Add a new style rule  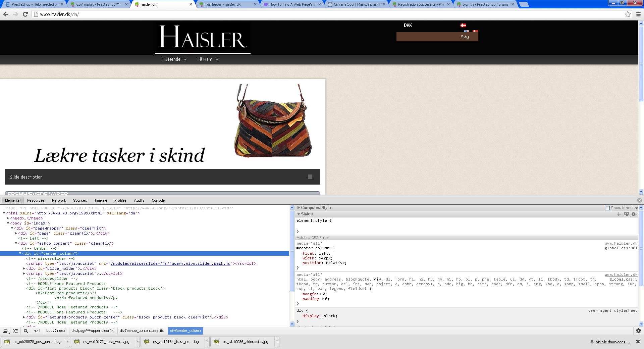[x=619, y=214]
